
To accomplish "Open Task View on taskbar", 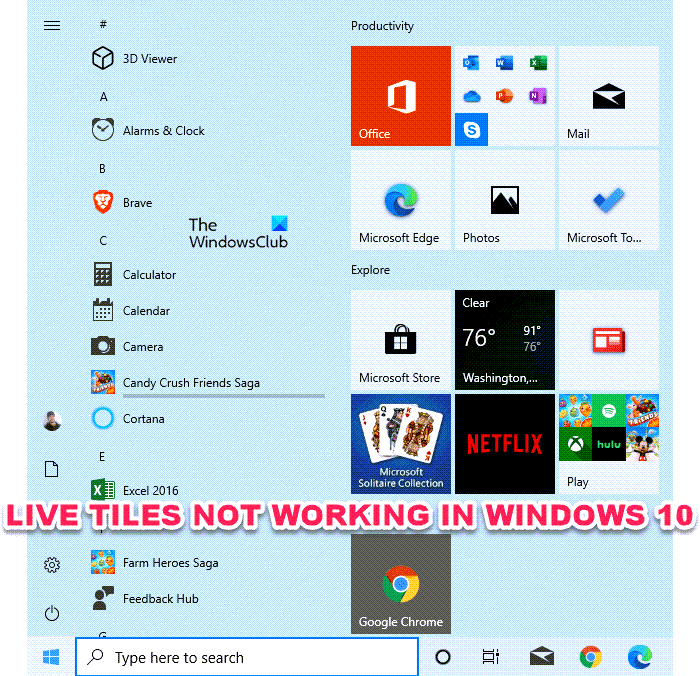I will point(491,657).
